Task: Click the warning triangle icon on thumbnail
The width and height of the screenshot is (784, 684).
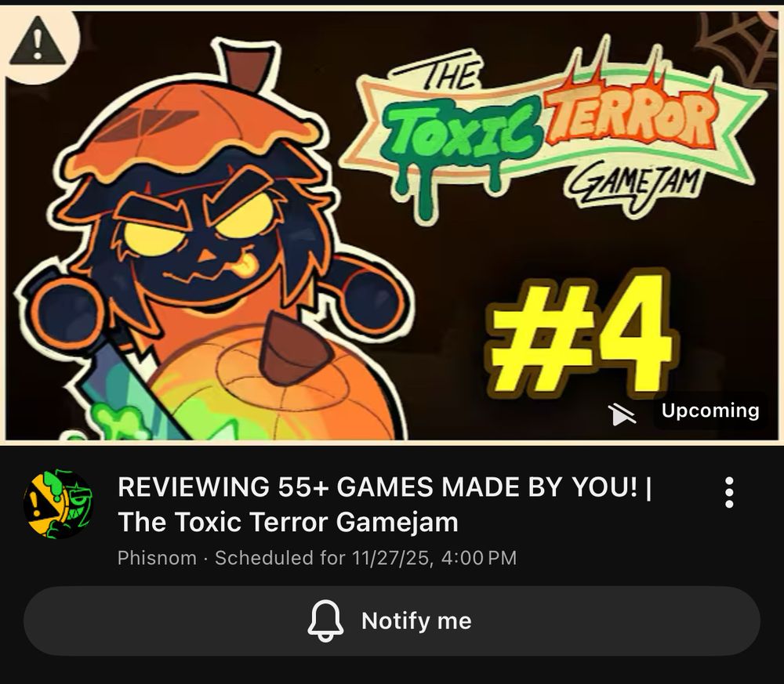Action: pos(37,42)
